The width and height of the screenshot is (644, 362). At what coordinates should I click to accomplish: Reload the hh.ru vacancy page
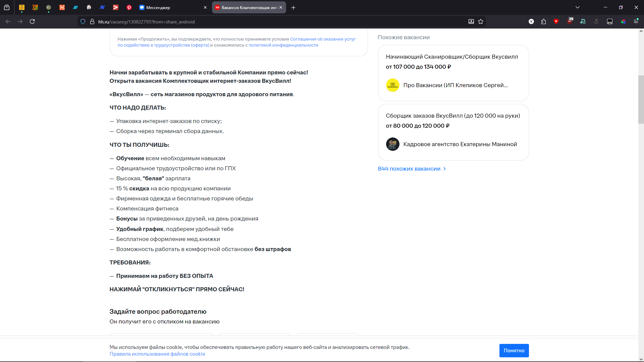[32, 21]
